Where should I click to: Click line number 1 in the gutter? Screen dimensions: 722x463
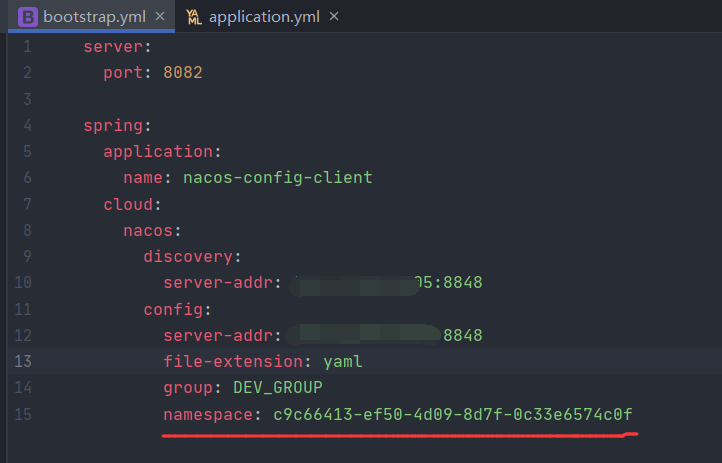pyautogui.click(x=27, y=46)
